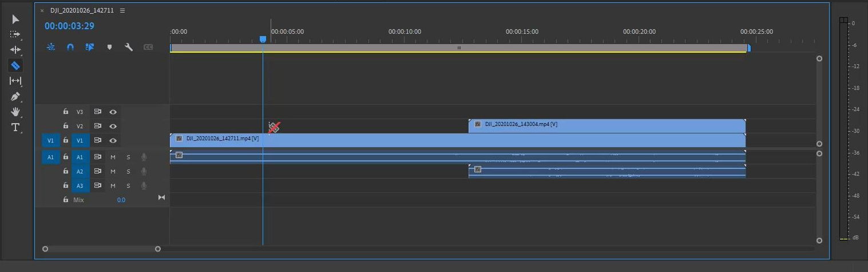Toggle sync lock for track A3
The height and width of the screenshot is (272, 868).
[97, 186]
